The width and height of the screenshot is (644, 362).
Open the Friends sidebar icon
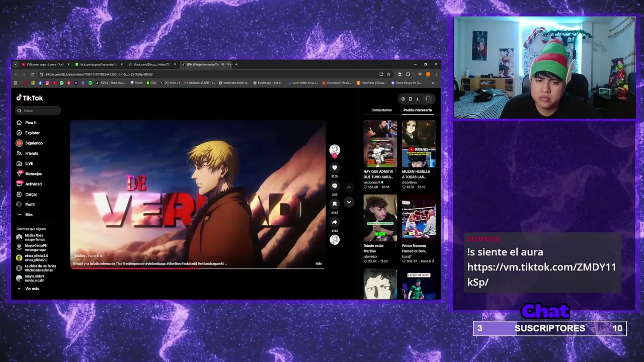click(19, 153)
